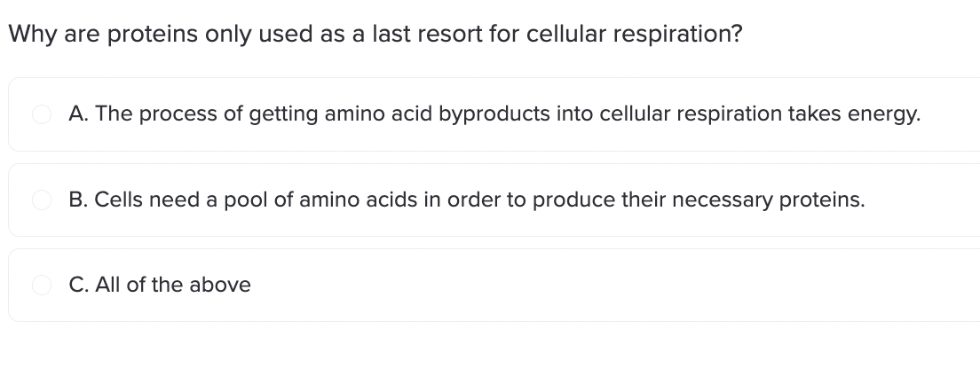Click 'cellular respiration' in the question heading
Image resolution: width=980 pixels, height=376 pixels.
click(634, 35)
